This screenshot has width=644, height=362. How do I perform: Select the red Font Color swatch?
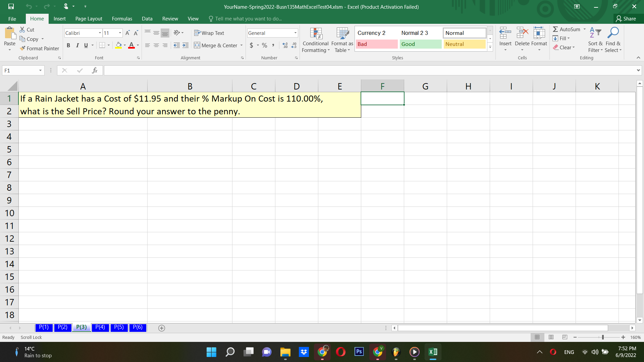click(x=131, y=45)
